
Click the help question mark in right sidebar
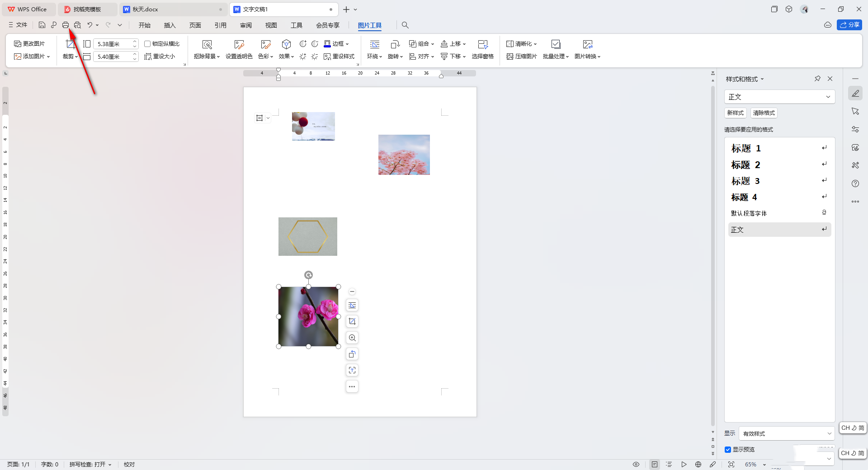(855, 183)
